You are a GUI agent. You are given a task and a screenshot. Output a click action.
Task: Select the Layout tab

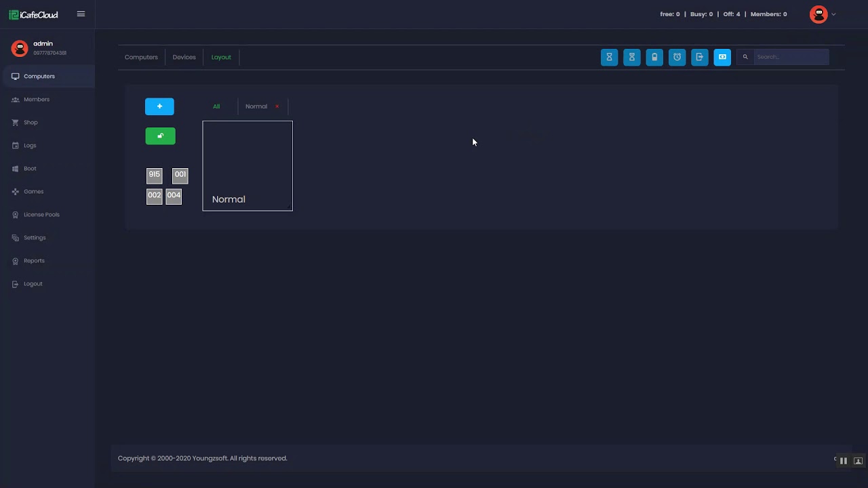pyautogui.click(x=221, y=57)
